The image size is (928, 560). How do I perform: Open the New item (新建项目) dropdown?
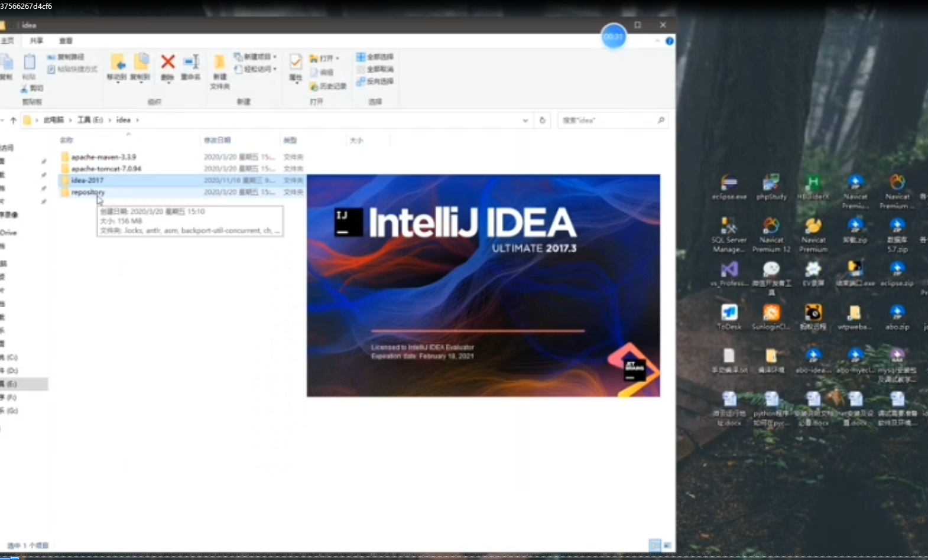pos(255,57)
